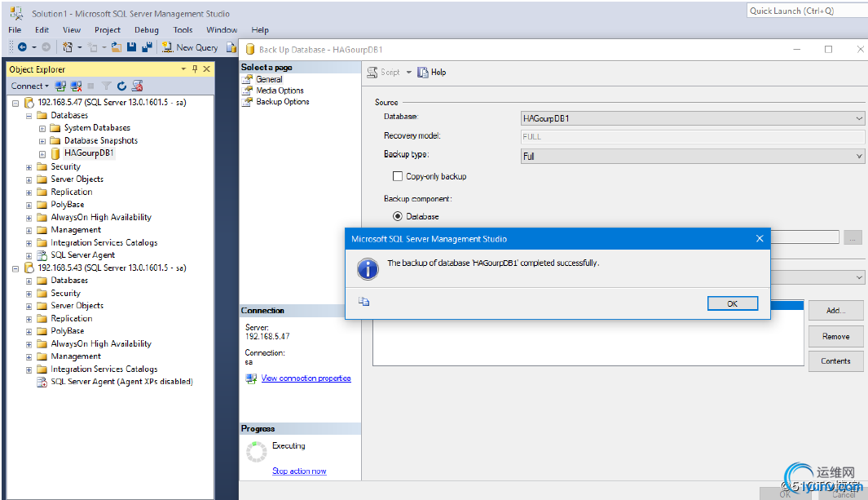This screenshot has width=868, height=500.
Task: Click the Add... destination button
Action: coord(835,311)
